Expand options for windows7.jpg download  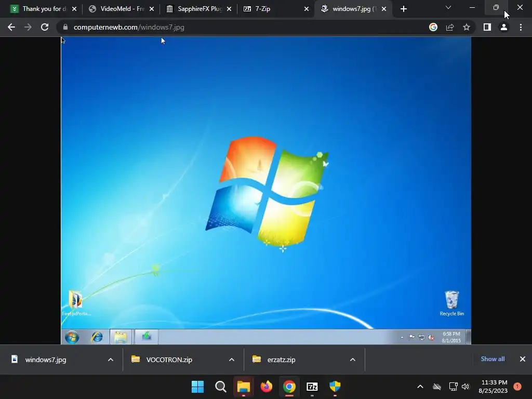coord(111,360)
